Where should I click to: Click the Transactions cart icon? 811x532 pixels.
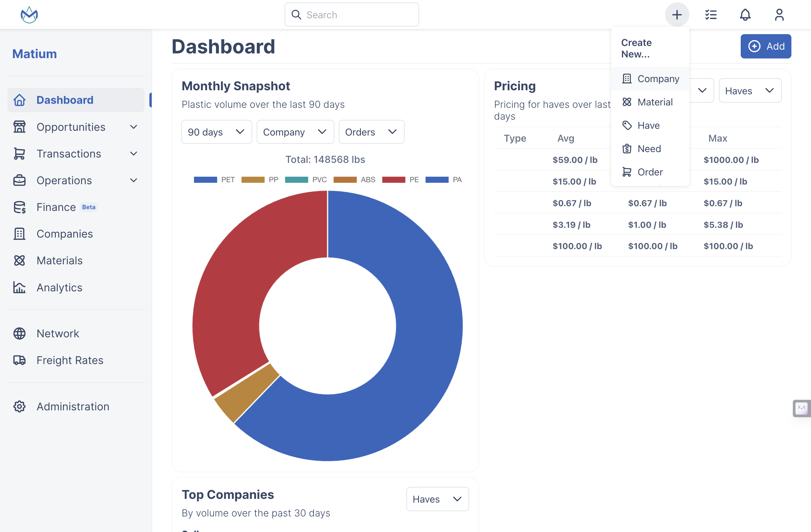[19, 154]
